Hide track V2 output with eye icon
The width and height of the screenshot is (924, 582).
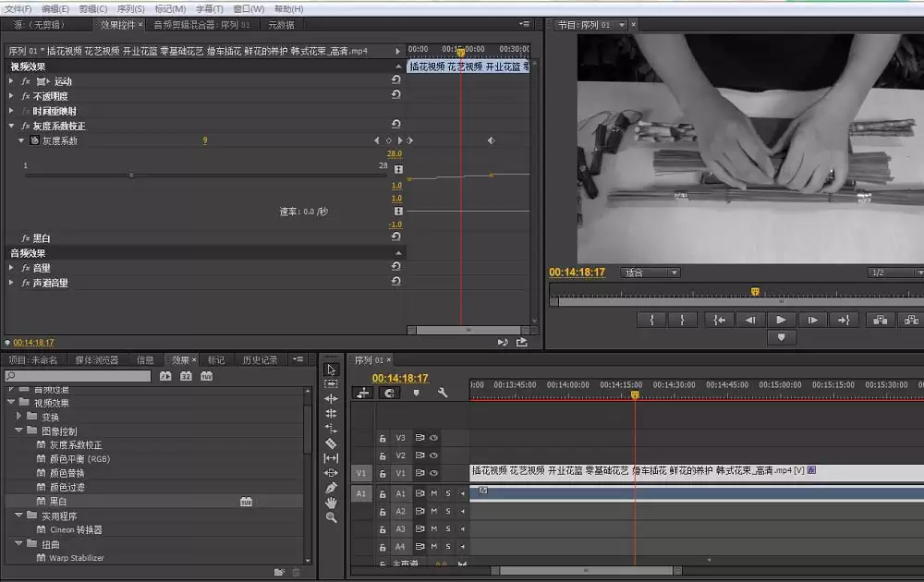(x=433, y=455)
